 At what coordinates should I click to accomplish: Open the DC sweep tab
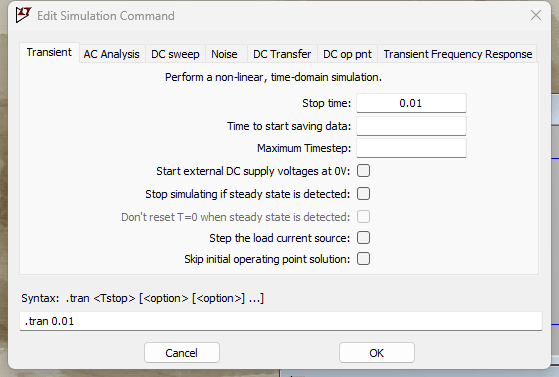[x=175, y=54]
